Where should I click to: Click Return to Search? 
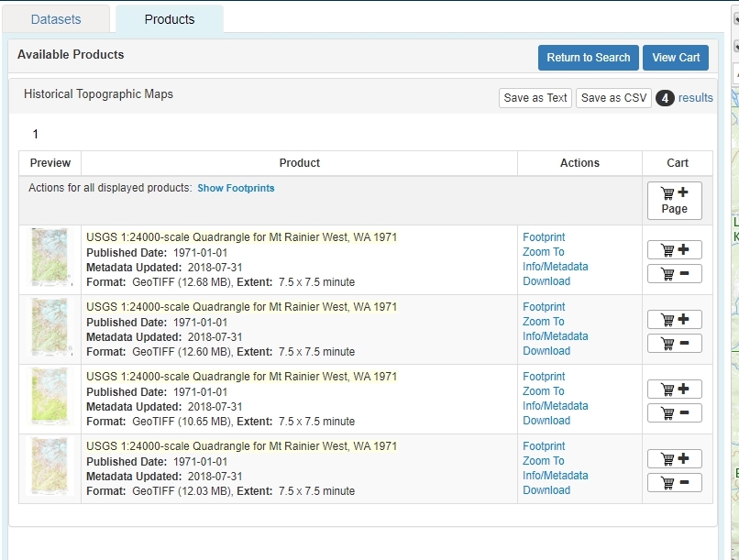[588, 57]
